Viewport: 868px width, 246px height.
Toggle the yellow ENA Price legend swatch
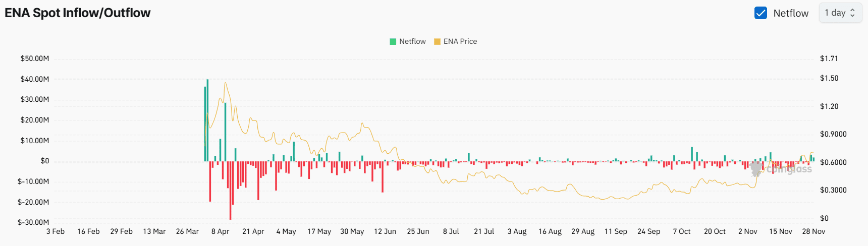(437, 41)
